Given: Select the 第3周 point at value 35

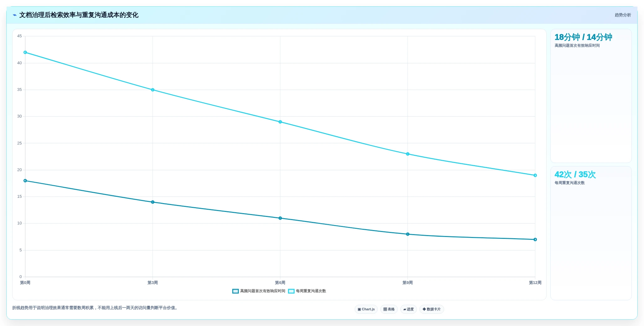Looking at the screenshot, I should pos(153,90).
